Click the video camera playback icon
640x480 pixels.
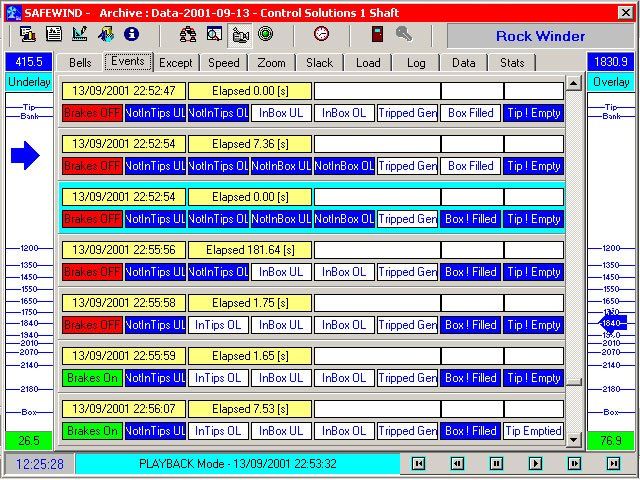click(240, 34)
